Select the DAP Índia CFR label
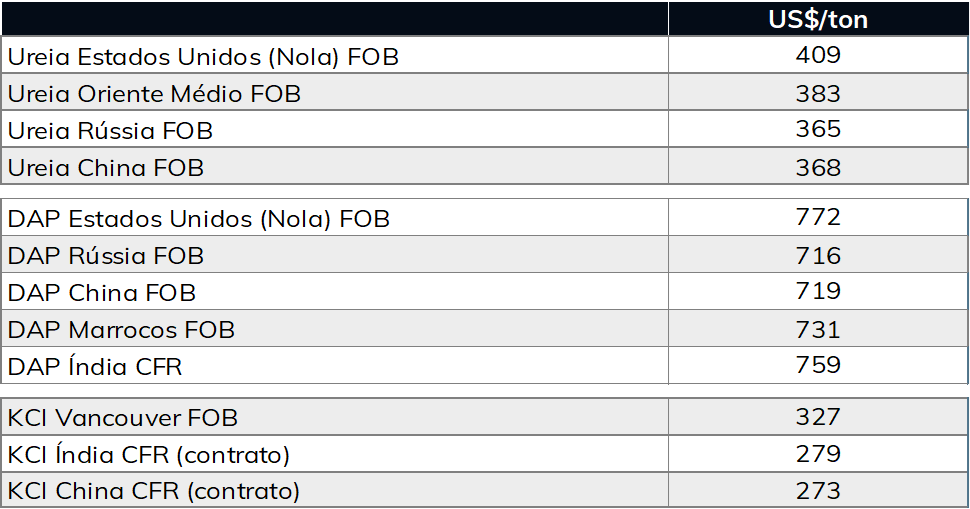 (95, 367)
